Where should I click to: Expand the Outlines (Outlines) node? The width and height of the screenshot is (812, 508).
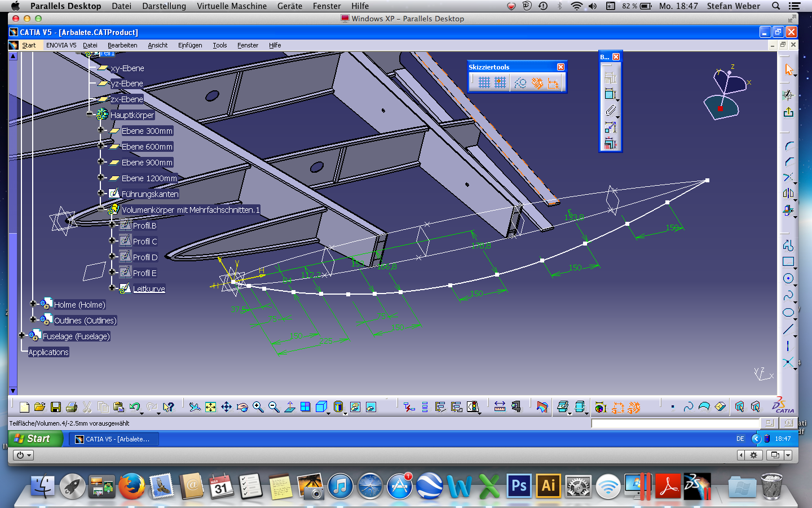tap(33, 319)
